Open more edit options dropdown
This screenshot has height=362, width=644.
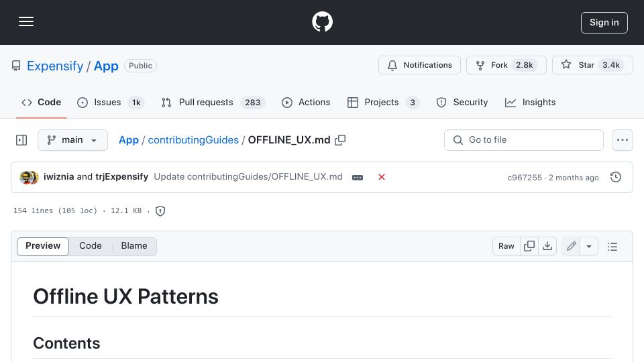(589, 246)
